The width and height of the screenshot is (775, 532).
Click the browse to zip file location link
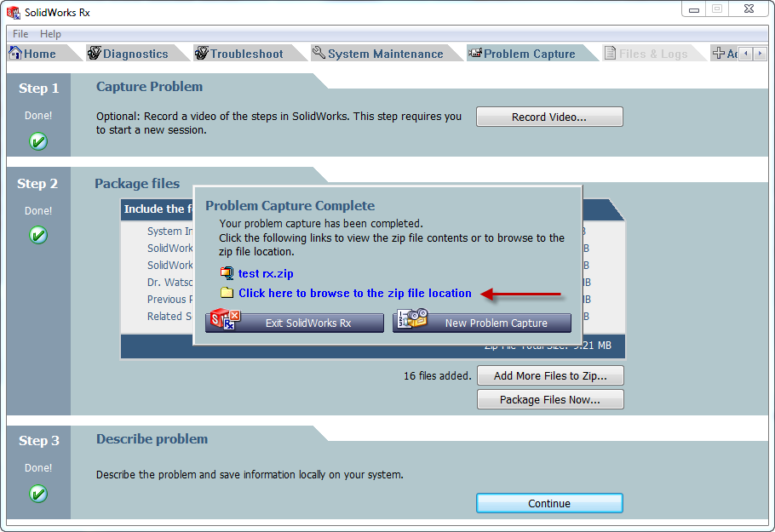pos(355,293)
